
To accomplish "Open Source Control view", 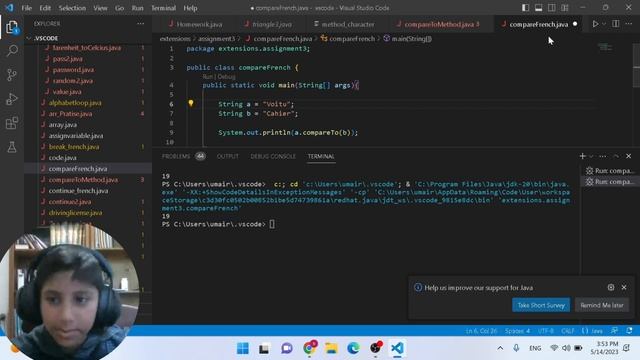I will (x=12, y=75).
